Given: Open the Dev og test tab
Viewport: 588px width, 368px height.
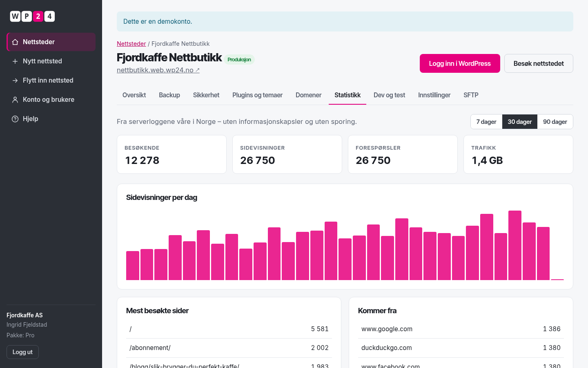Looking at the screenshot, I should click(x=389, y=95).
